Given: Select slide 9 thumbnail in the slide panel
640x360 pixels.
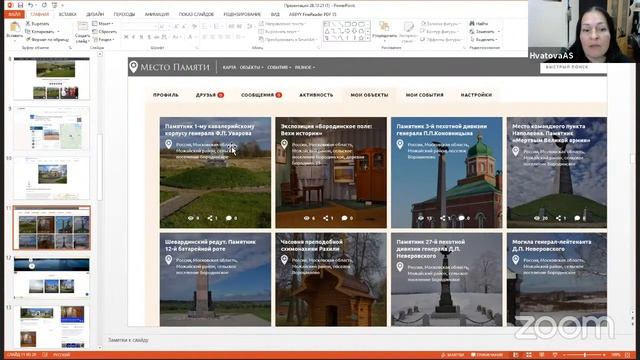Looking at the screenshot, I should coord(52,129).
